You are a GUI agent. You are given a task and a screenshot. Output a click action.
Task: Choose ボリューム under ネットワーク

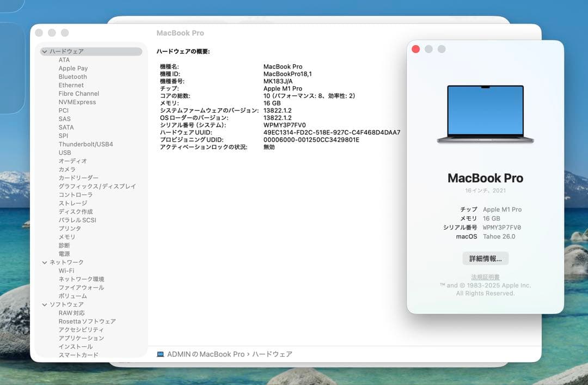pos(73,296)
